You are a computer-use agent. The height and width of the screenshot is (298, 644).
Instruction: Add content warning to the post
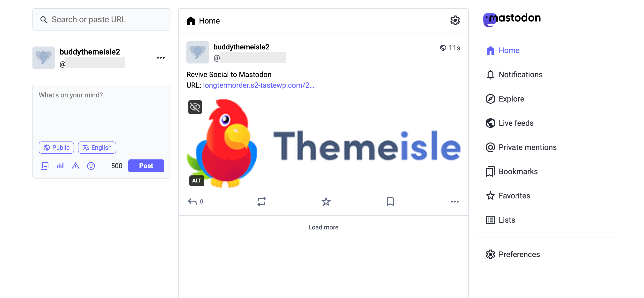click(x=76, y=166)
